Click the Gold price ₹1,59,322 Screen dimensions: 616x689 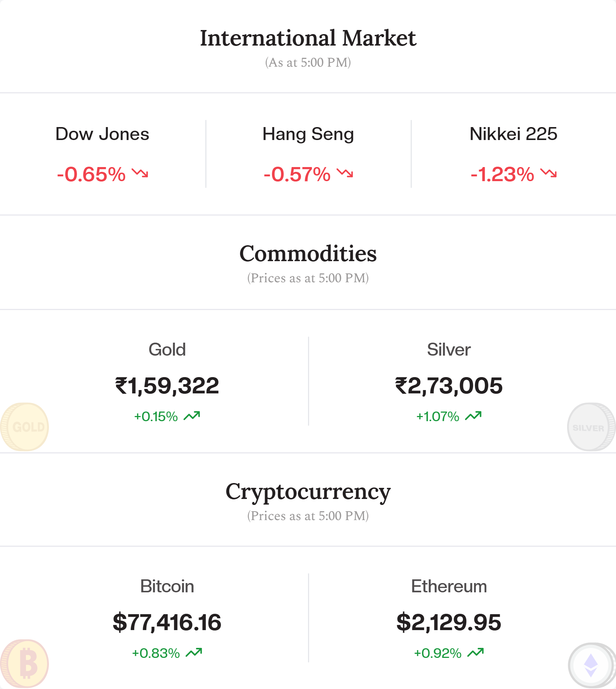click(167, 386)
